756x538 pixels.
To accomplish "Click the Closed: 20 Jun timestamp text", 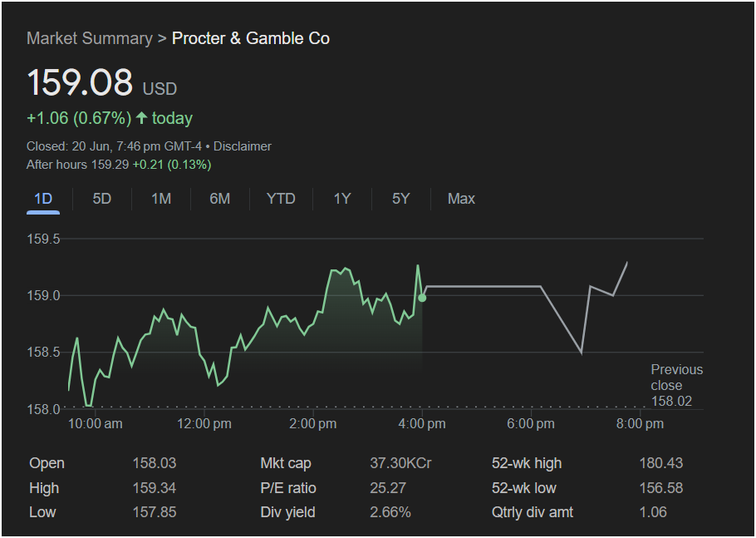I will (x=115, y=146).
